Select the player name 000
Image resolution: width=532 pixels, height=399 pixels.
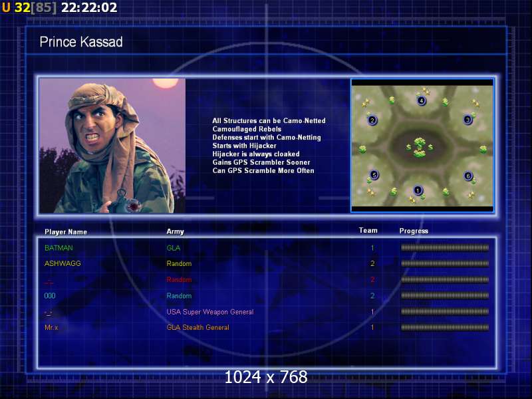click(50, 295)
